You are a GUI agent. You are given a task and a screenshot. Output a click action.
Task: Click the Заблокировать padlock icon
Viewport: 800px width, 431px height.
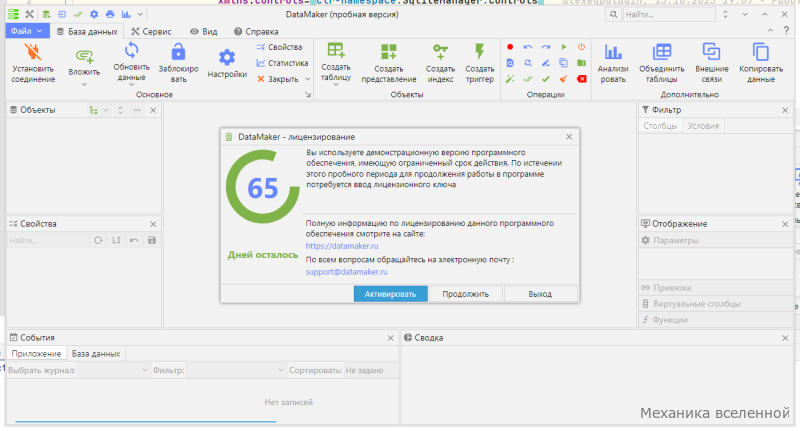tap(178, 52)
